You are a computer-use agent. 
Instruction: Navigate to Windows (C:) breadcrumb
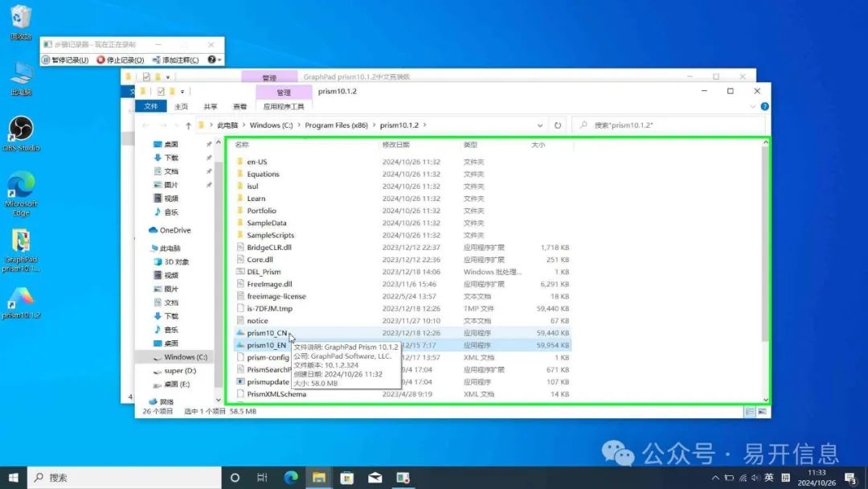point(271,125)
